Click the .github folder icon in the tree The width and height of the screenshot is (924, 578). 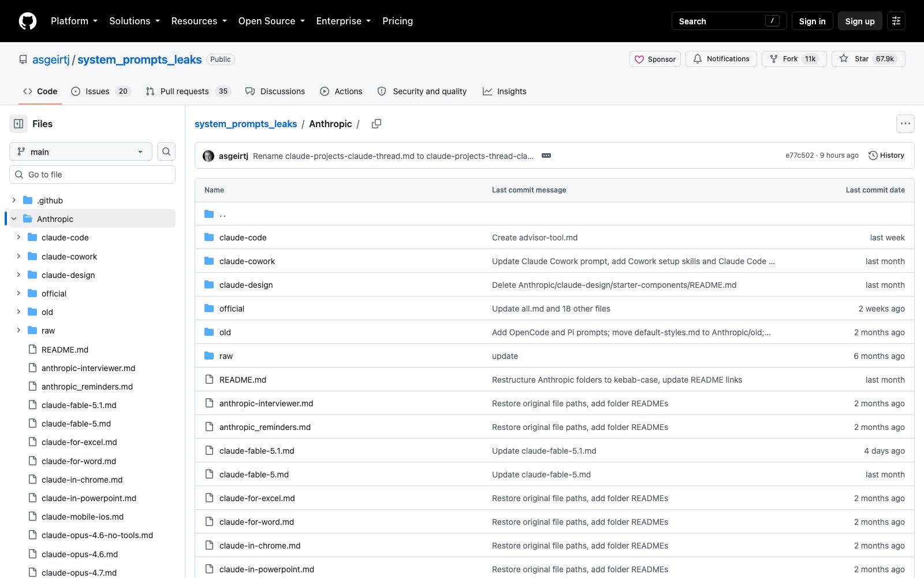[28, 201]
